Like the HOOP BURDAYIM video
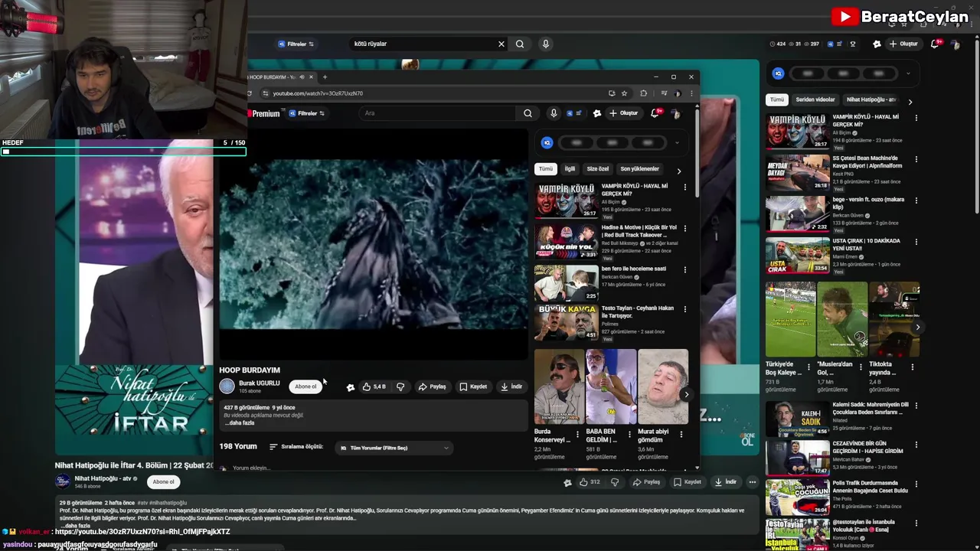980x551 pixels. (374, 386)
